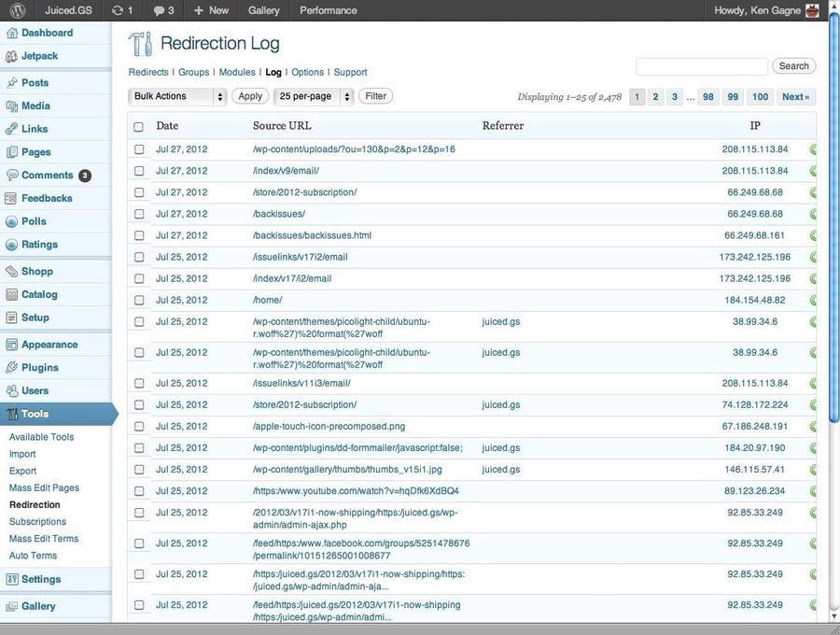Select checkbox for /apple-touch-icon-precomposed.png row
Viewport: 840px width, 635px height.
[x=139, y=427]
